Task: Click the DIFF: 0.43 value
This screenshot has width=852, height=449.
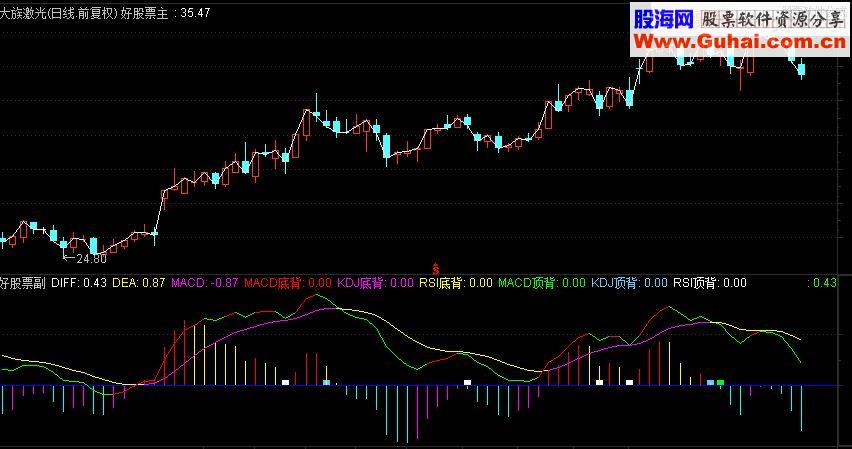Action: [79, 283]
